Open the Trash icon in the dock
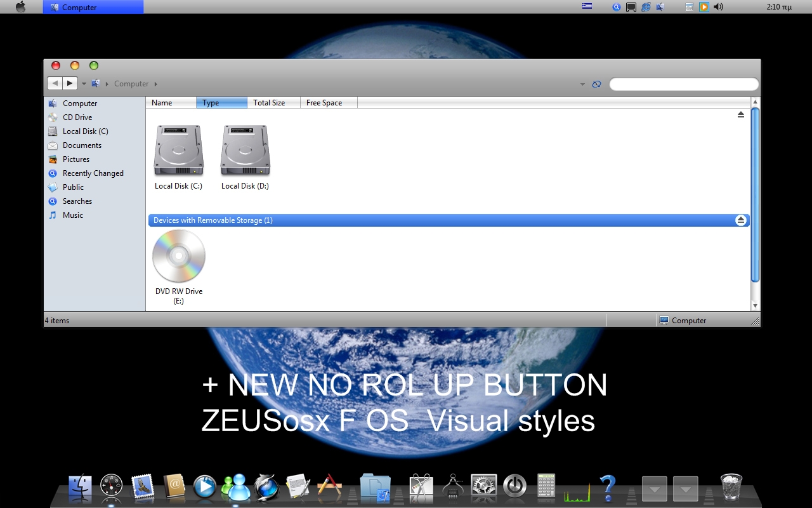The height and width of the screenshot is (508, 812). (731, 487)
